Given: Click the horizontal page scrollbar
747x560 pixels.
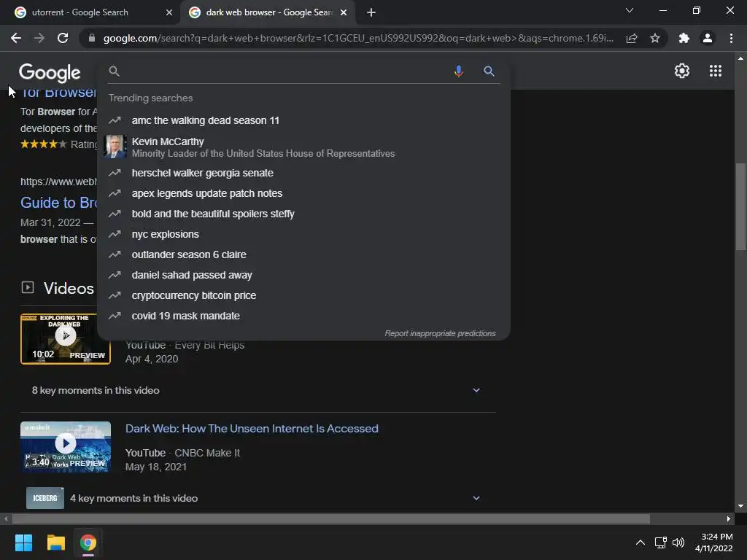Looking at the screenshot, I should pos(331,518).
